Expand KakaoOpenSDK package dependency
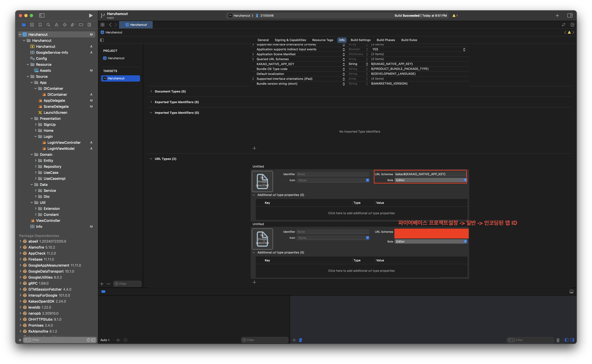 point(20,301)
